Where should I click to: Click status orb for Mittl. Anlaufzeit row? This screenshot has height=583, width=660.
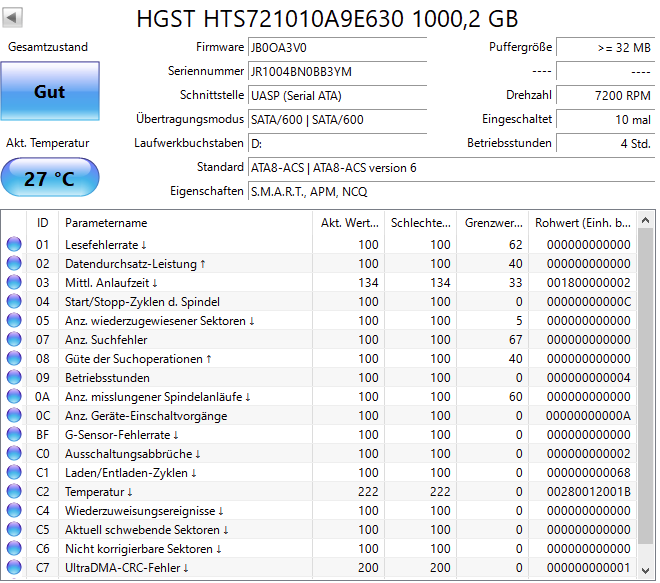click(x=14, y=282)
